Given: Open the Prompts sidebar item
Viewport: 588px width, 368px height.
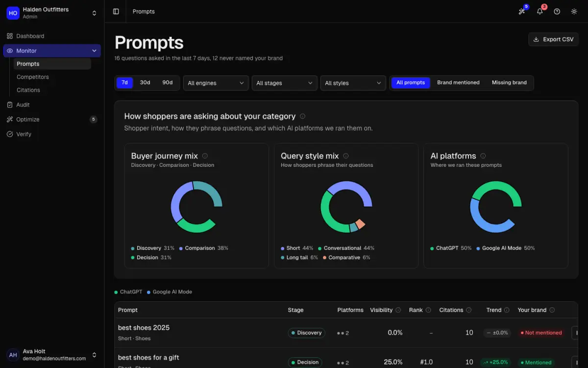Looking at the screenshot, I should coord(52,64).
